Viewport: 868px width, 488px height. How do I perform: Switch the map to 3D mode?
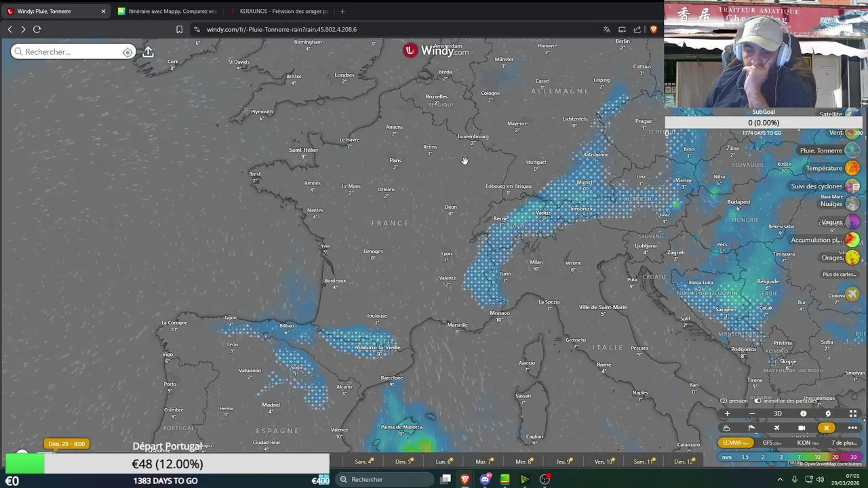[x=778, y=413]
